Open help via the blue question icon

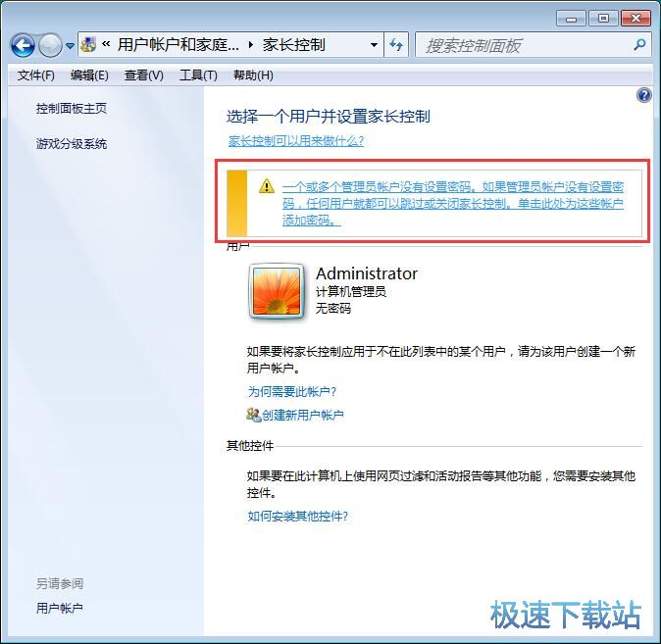(643, 95)
